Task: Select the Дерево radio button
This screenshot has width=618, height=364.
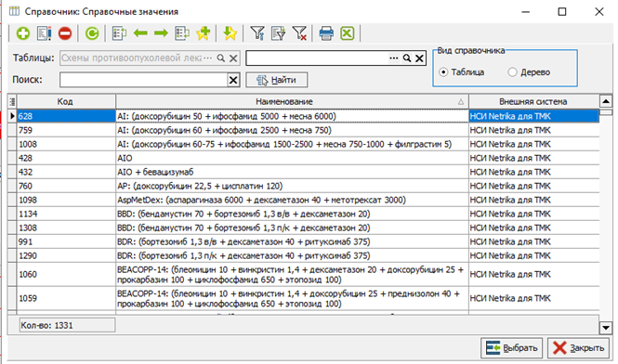Action: [x=512, y=72]
